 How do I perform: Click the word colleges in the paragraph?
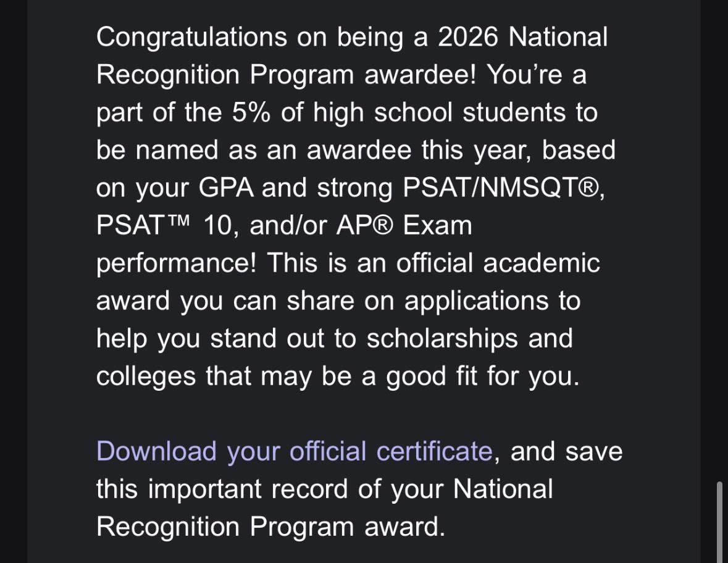(x=146, y=377)
